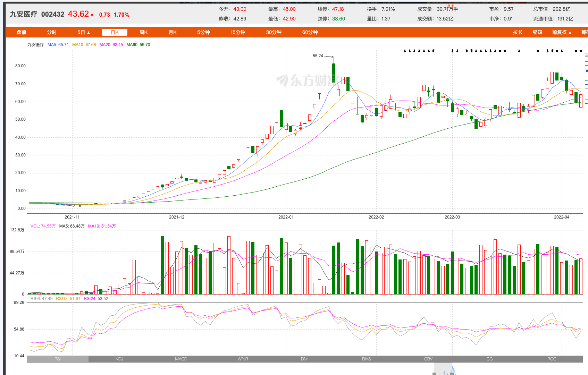Screen dimensions: 588x375
Task: Select the OBV indicator tab
Action: (x=428, y=359)
